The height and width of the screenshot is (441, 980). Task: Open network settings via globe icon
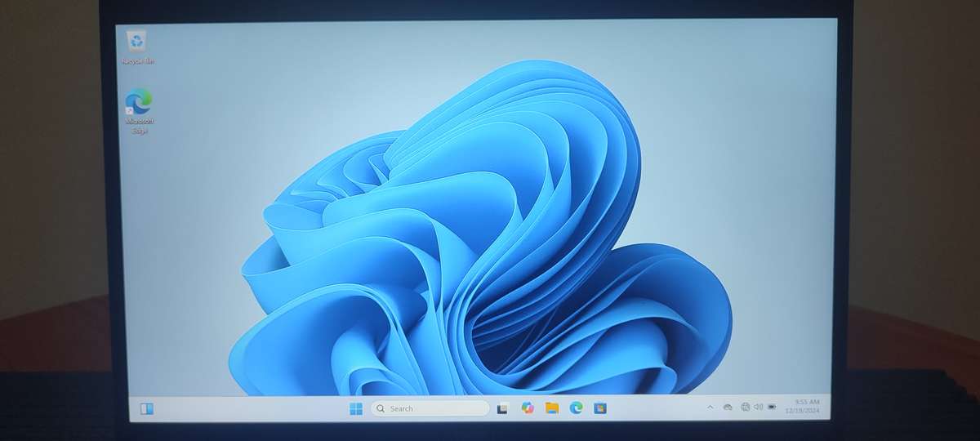(x=745, y=407)
